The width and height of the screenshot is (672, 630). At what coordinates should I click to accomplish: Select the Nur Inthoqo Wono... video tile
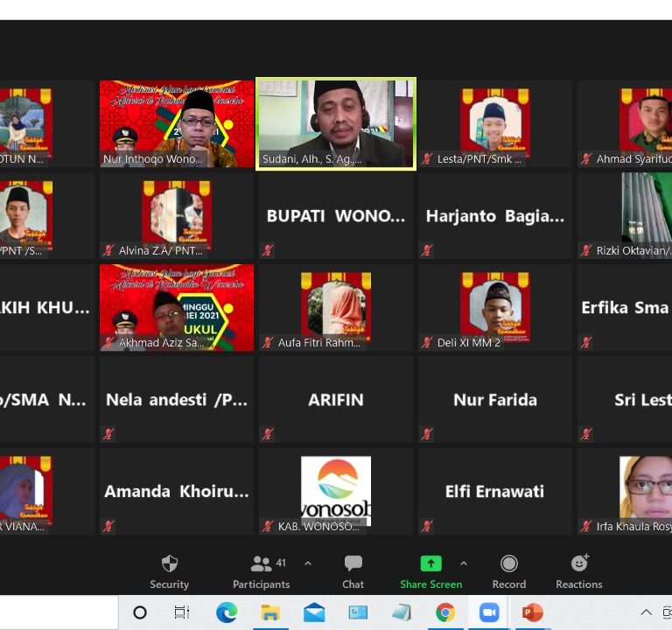[x=177, y=124]
